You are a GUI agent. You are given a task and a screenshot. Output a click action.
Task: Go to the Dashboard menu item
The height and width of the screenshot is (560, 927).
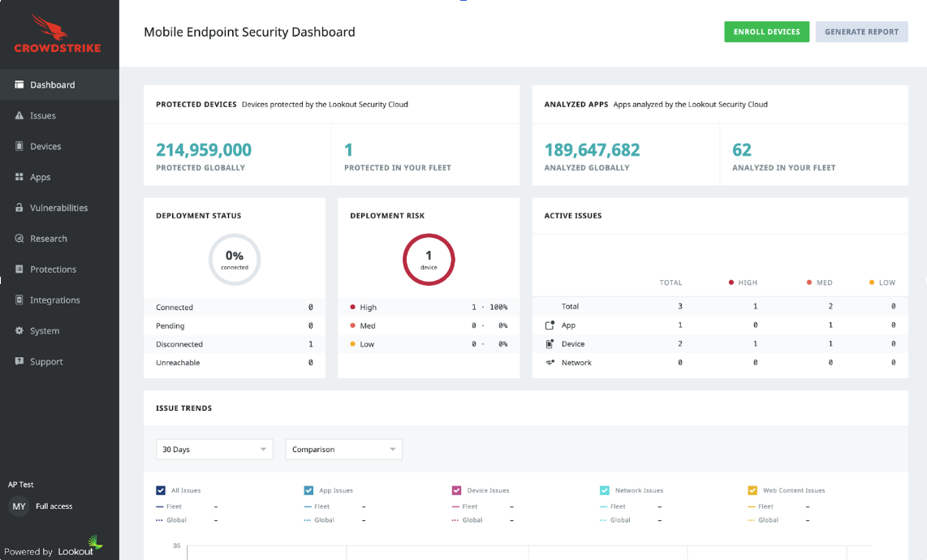(52, 85)
